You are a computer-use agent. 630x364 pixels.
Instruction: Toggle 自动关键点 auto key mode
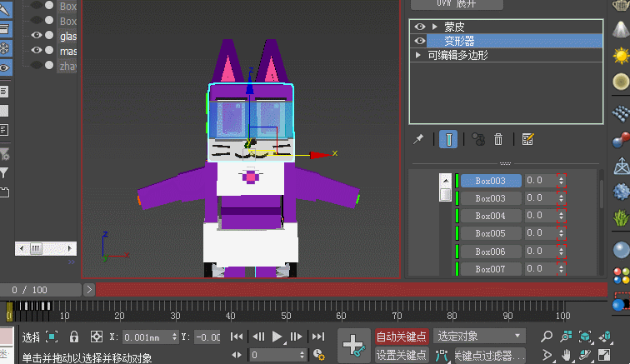click(x=402, y=337)
